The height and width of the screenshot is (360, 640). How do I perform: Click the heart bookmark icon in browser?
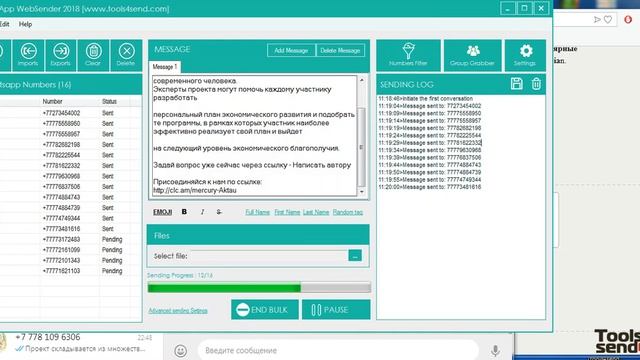pos(608,19)
